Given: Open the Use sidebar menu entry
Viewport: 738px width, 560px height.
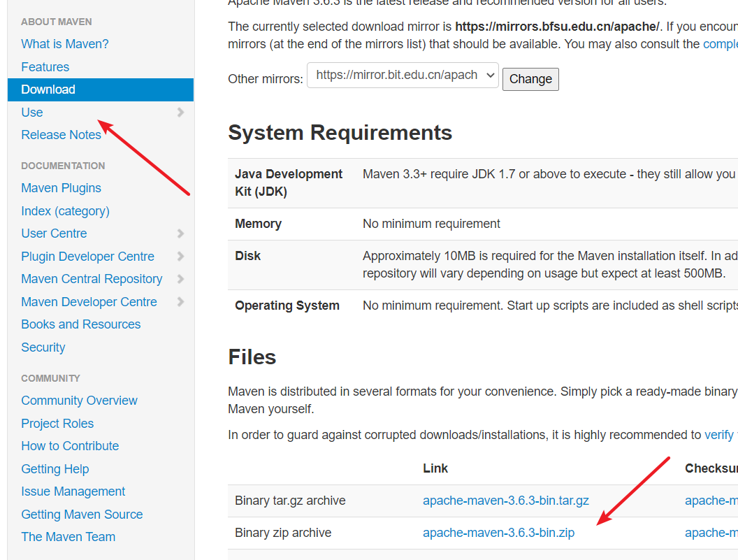Looking at the screenshot, I should click(32, 113).
